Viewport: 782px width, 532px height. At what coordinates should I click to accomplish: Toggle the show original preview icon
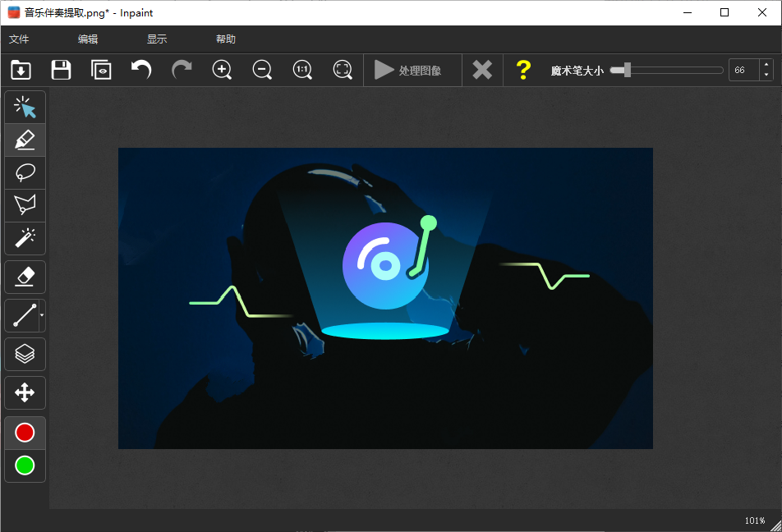101,70
